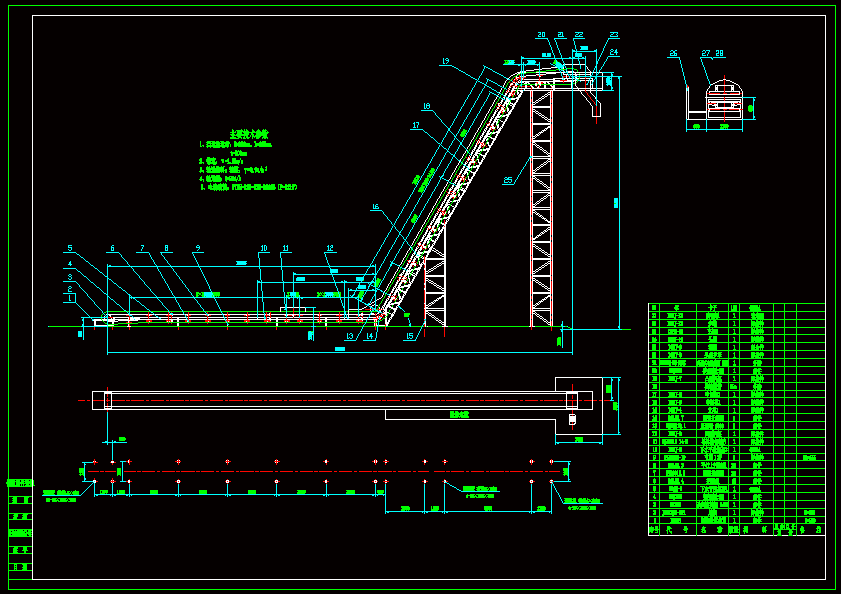841x594 pixels.
Task: Select the long conveyor outline in plan view
Action: pyautogui.click(x=342, y=401)
